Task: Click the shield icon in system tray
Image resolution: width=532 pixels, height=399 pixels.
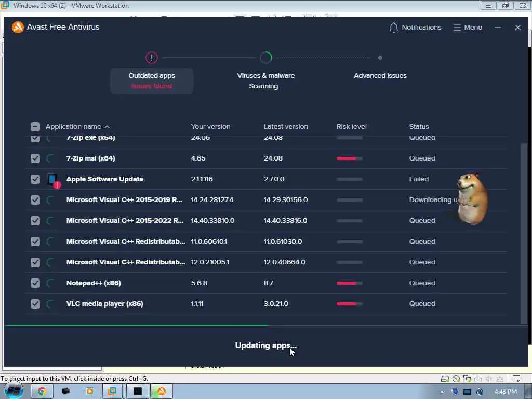Action: [x=455, y=392]
